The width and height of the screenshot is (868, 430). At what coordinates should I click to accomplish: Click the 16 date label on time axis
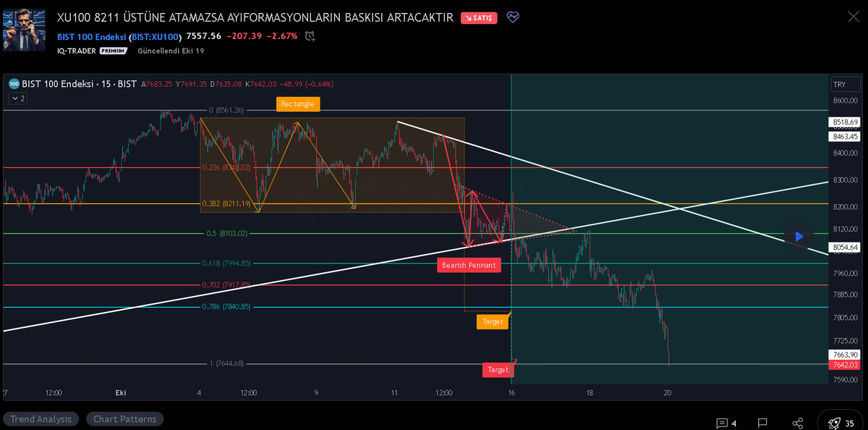511,392
